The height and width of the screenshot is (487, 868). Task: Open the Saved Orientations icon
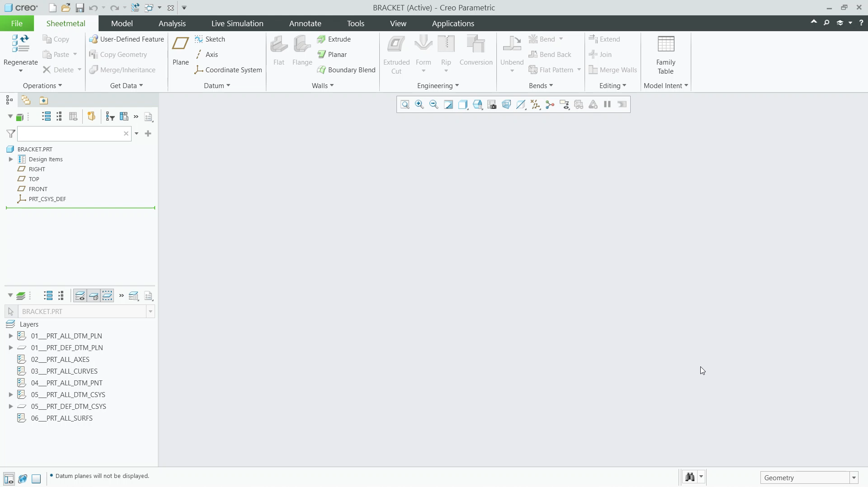[477, 104]
